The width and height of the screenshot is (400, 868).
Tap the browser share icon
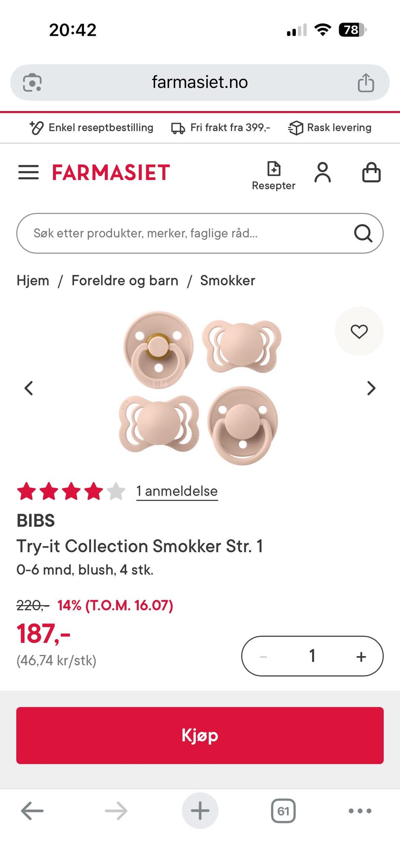(x=366, y=83)
